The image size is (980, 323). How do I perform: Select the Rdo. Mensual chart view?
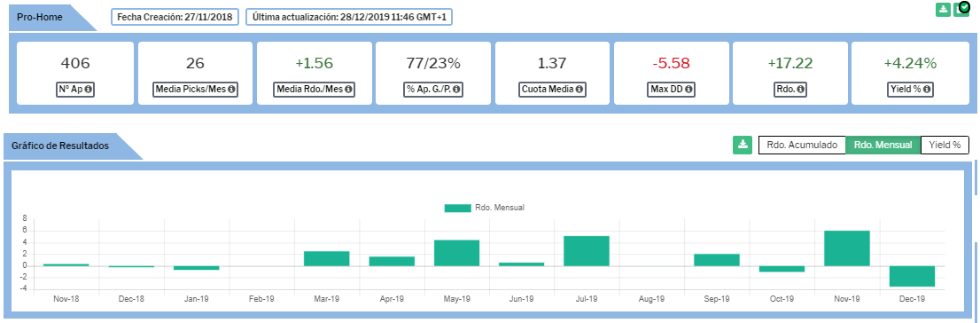[883, 146]
